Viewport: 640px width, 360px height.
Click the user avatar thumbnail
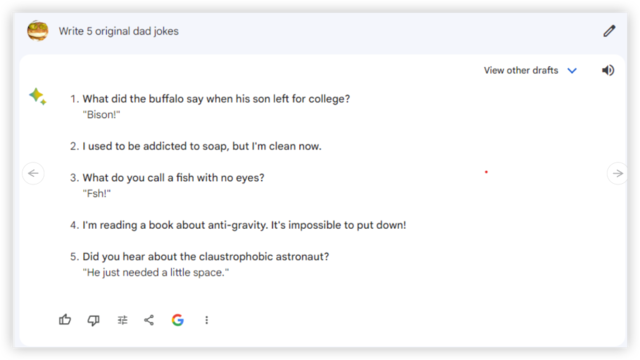tap(38, 31)
